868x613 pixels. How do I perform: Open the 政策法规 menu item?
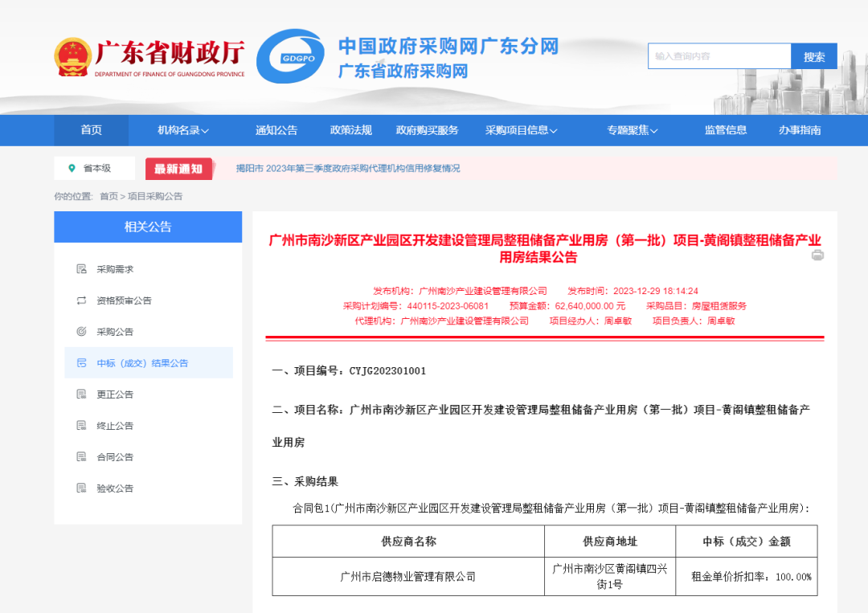pyautogui.click(x=351, y=131)
